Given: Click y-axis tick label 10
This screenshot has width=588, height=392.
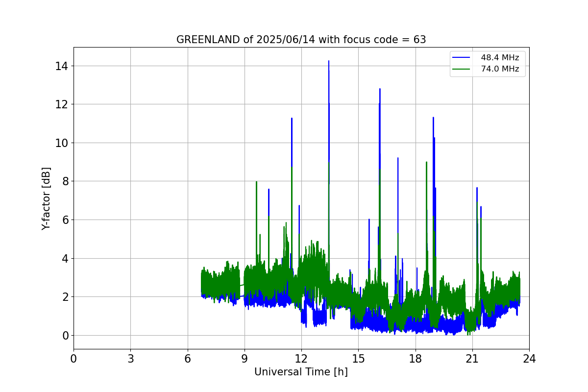Looking at the screenshot, I should (x=63, y=143).
